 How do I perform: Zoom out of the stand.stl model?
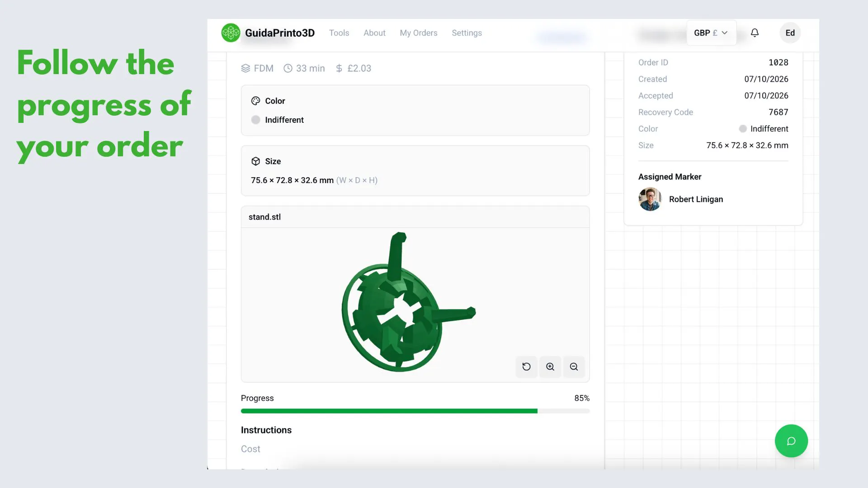point(574,367)
